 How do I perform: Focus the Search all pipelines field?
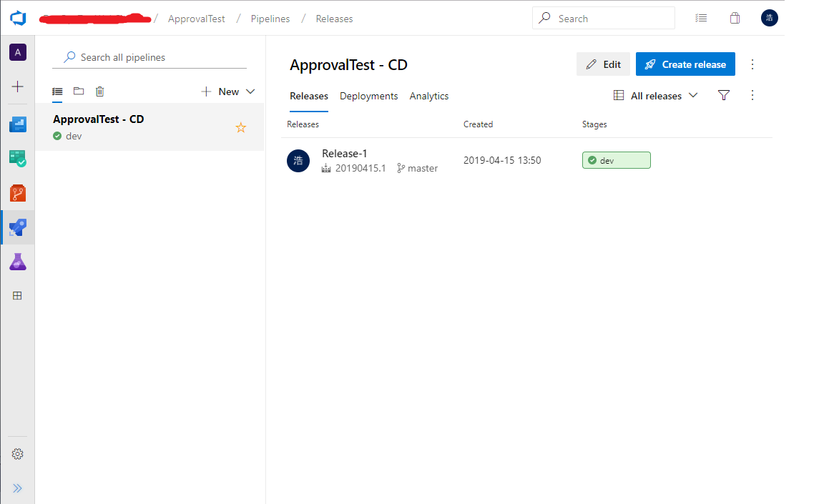click(149, 57)
